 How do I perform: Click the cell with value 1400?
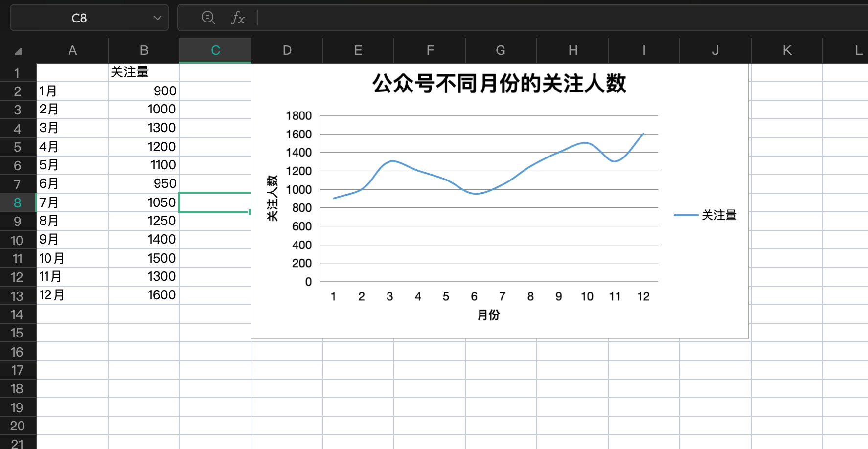pyautogui.click(x=144, y=240)
